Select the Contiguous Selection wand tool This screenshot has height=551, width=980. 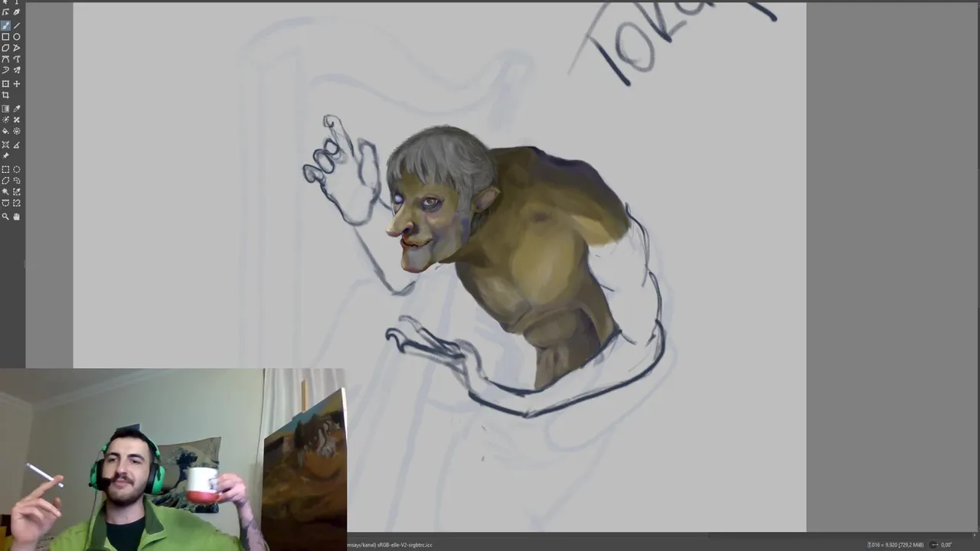pos(5,192)
